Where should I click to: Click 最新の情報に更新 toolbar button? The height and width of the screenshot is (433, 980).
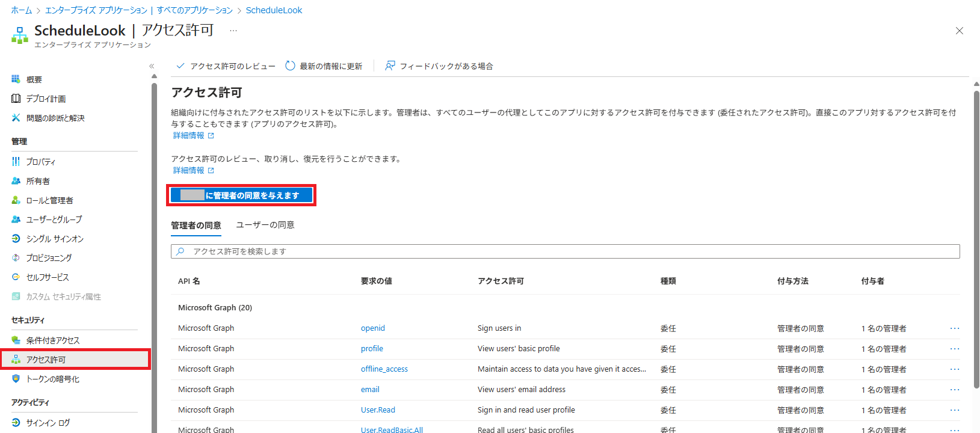tap(324, 66)
